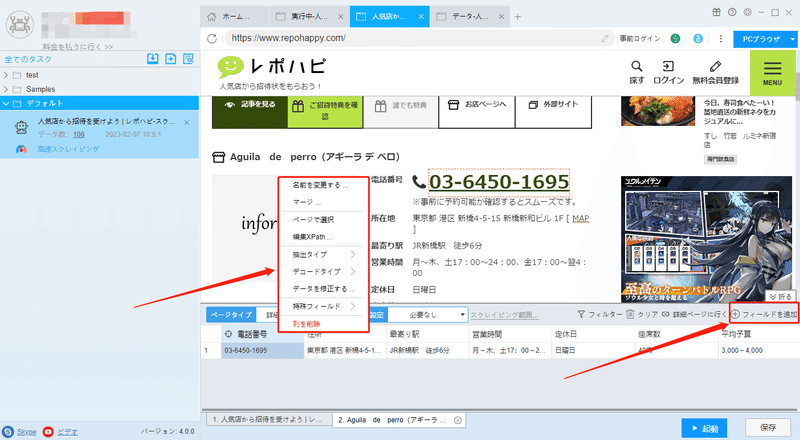Click the robot icon of the レポハピ task

pyautogui.click(x=21, y=127)
